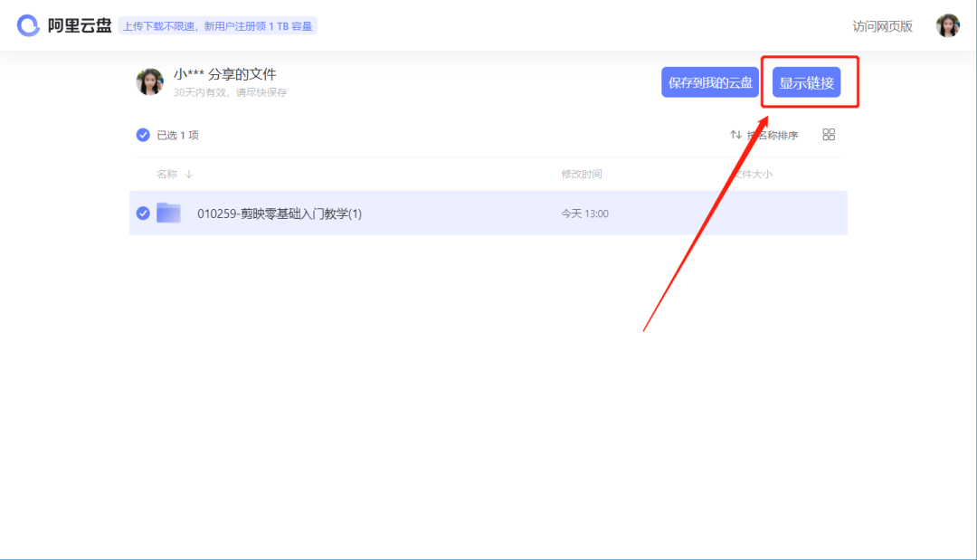Open the user avatar menu in the top right
Viewport: 977px width, 560px height.
tap(948, 25)
